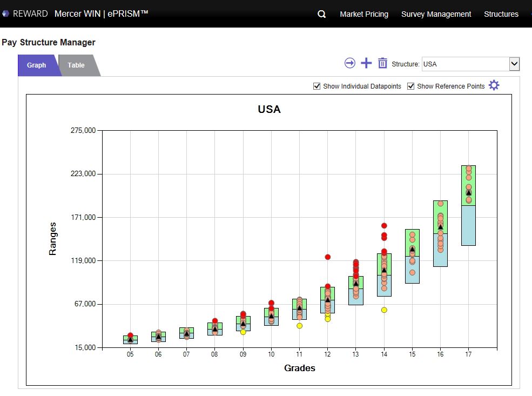This screenshot has width=532, height=396.
Task: Click the yellow outlier dot below grade 14
Action: coord(383,310)
